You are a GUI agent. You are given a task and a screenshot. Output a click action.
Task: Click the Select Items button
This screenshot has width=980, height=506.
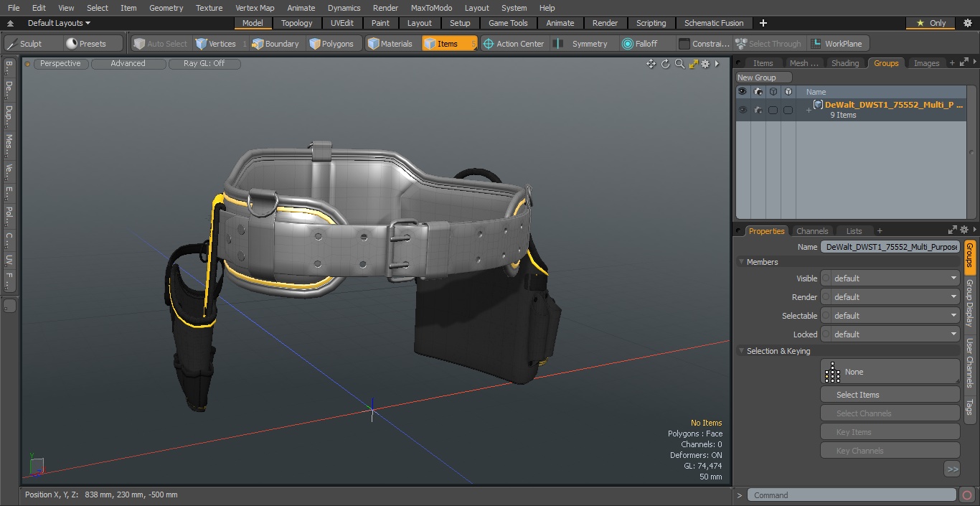[x=890, y=395]
